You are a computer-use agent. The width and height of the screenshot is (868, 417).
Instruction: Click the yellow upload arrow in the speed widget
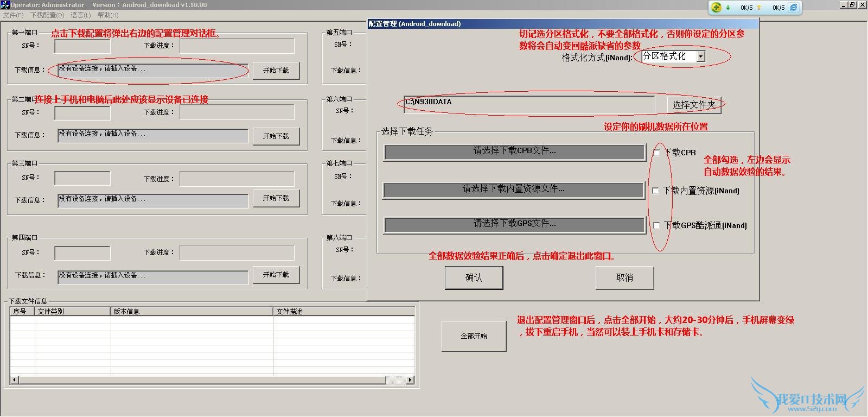pos(759,8)
